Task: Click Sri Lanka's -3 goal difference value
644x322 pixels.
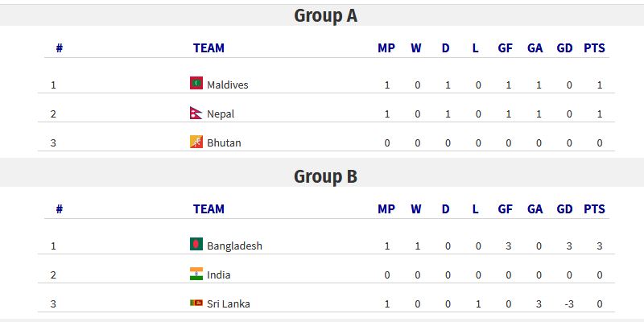Action: pyautogui.click(x=569, y=304)
